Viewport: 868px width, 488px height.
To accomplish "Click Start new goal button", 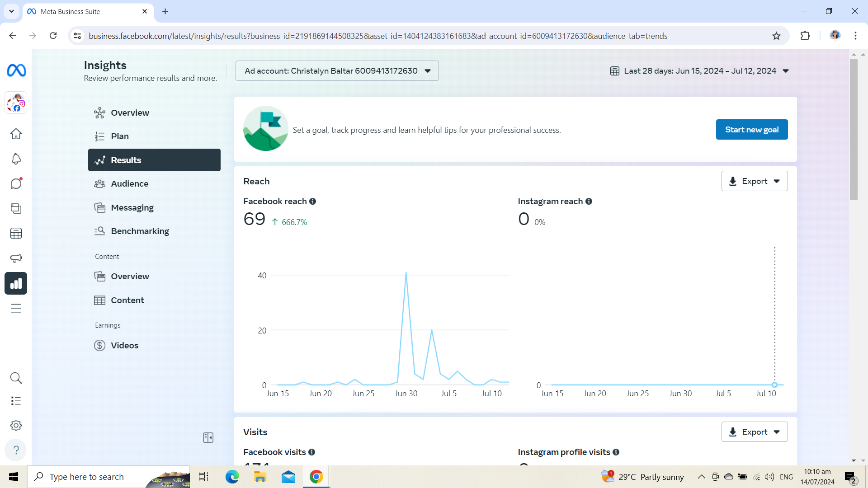I will [x=751, y=130].
